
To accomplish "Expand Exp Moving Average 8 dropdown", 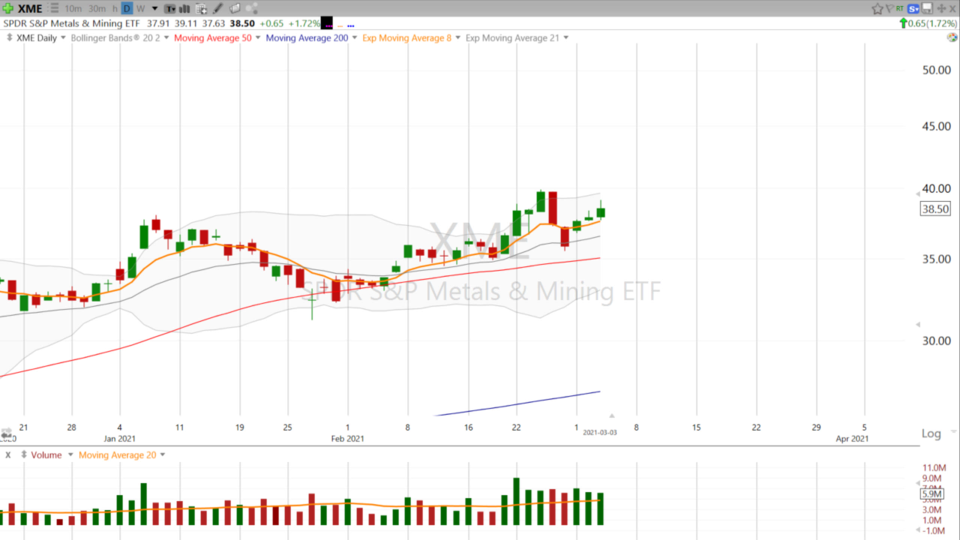I will [458, 38].
